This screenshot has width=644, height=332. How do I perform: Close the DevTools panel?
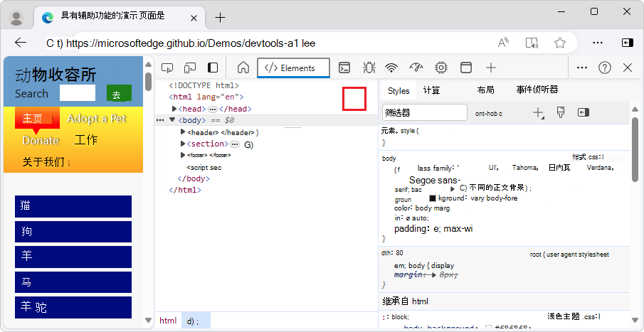[628, 68]
